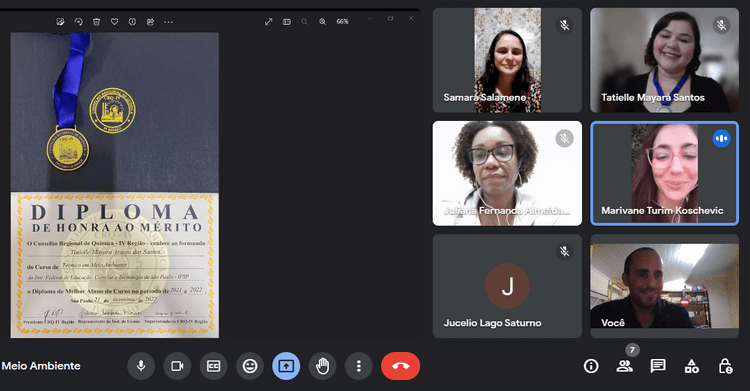Open the chat panel

tap(658, 366)
